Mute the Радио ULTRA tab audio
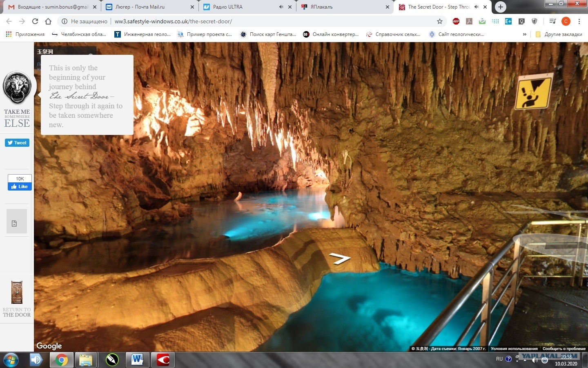 pos(281,7)
